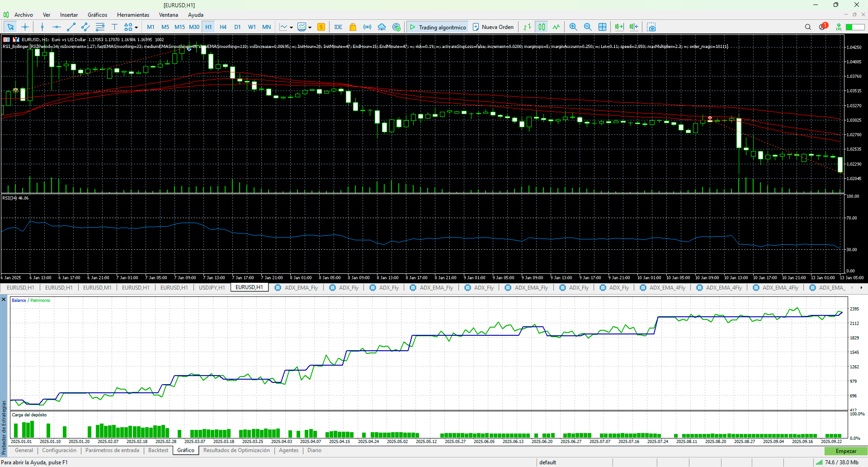The height and width of the screenshot is (467, 868).
Task: Open the Herramientas menu
Action: 133,15
